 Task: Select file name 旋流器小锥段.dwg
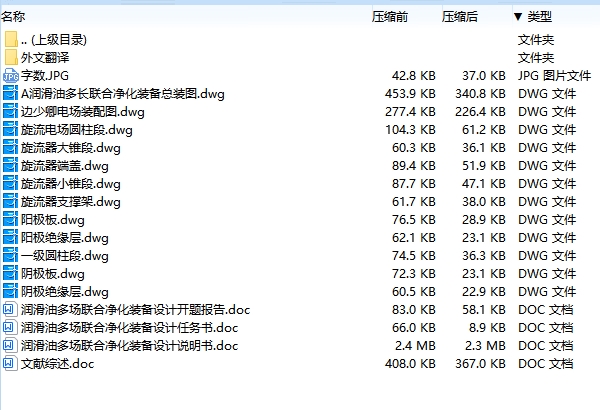click(x=71, y=184)
